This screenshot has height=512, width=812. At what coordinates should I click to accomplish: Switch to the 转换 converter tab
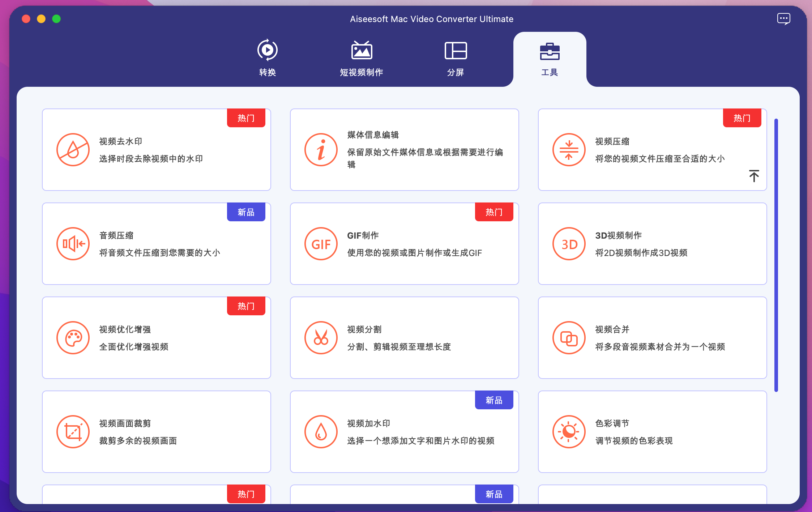pos(268,58)
